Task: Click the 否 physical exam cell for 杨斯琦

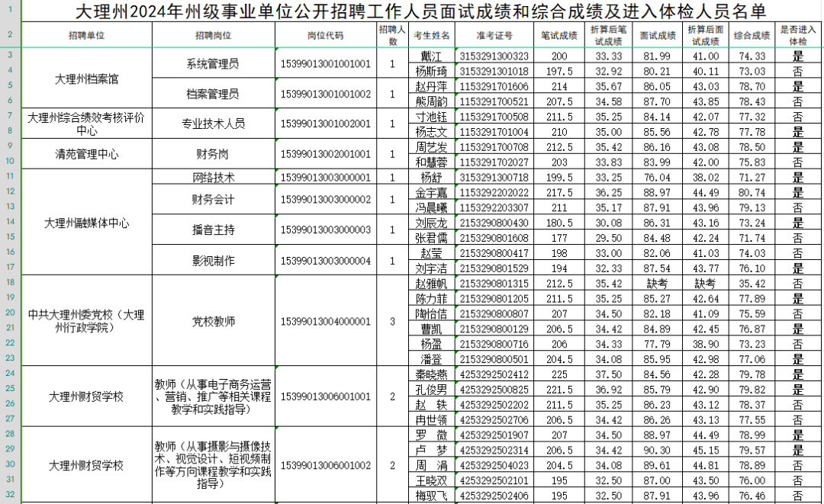Action: coord(798,71)
